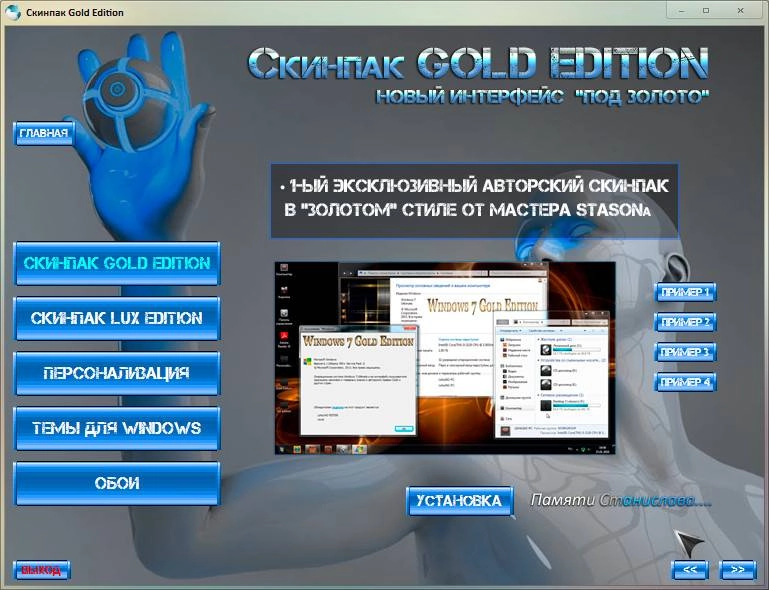Click the red ВЫХОД exit button
This screenshot has height=590, width=769.
42,570
